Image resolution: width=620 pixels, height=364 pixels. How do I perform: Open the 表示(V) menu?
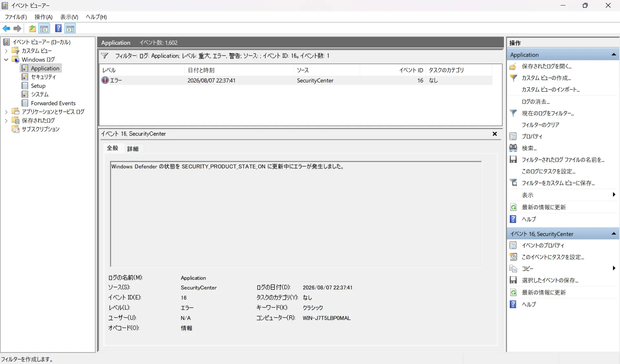[69, 17]
